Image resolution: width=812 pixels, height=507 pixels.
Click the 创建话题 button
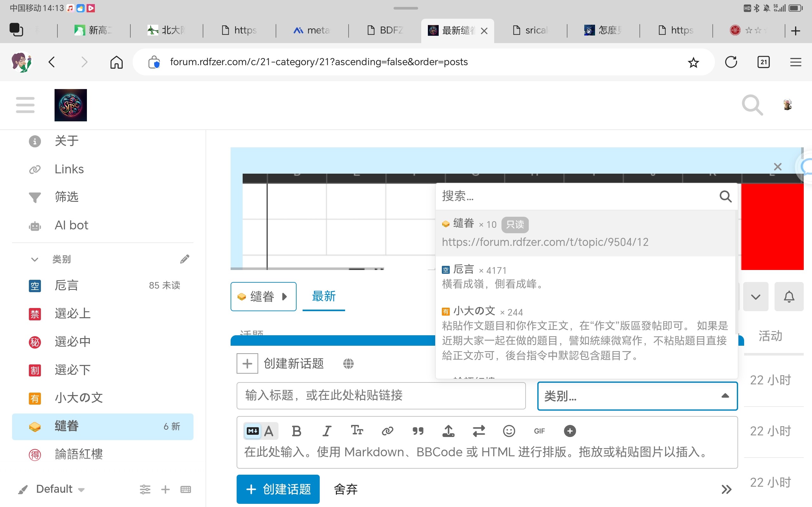[x=278, y=489]
